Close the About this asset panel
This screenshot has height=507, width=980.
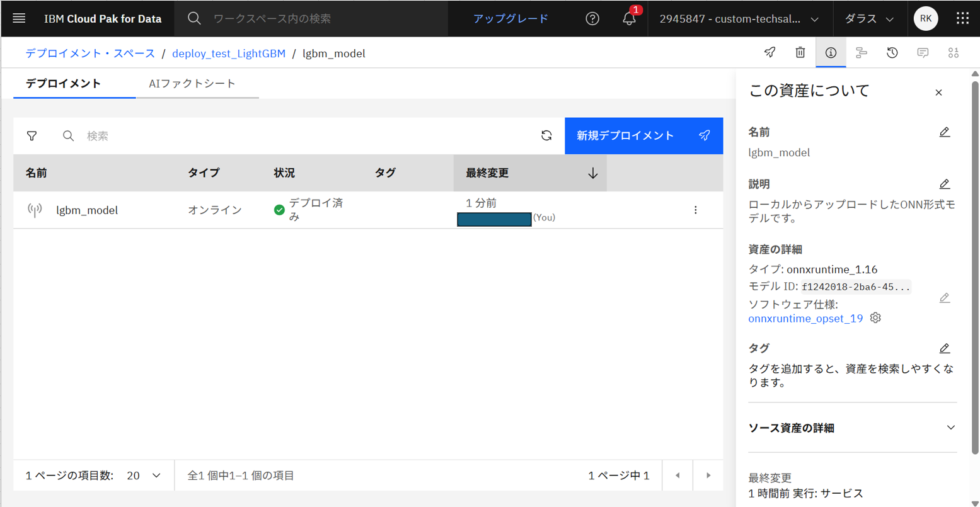pyautogui.click(x=938, y=93)
